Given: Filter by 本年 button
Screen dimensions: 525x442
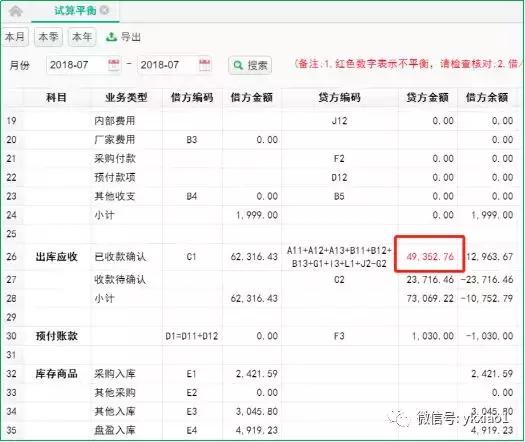Looking at the screenshot, I should click(82, 36).
